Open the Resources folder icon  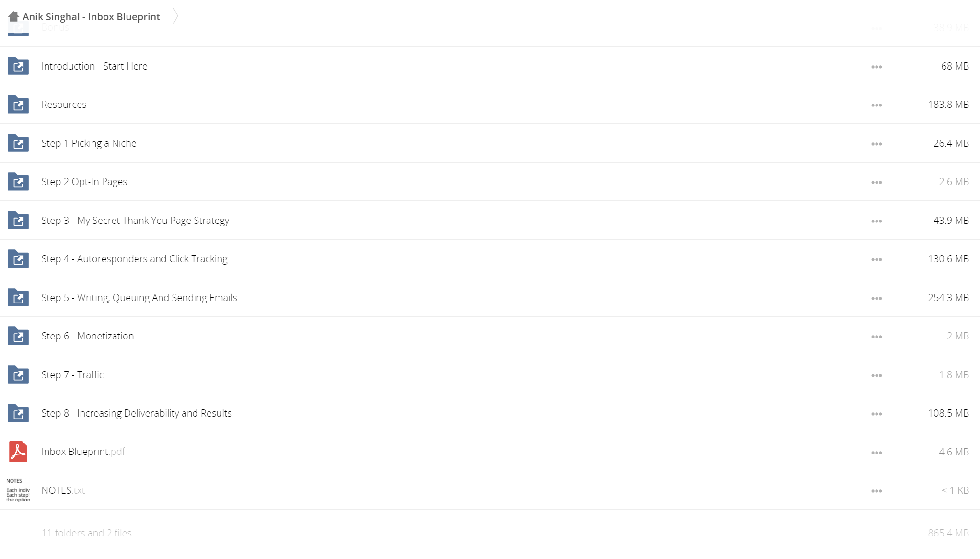click(x=18, y=105)
